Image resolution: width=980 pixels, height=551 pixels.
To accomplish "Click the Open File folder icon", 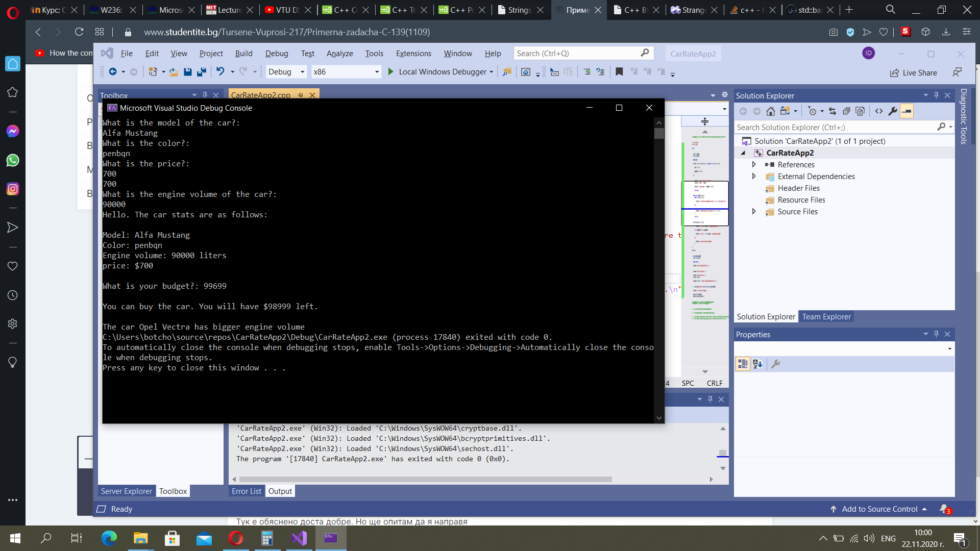I will click(x=174, y=72).
